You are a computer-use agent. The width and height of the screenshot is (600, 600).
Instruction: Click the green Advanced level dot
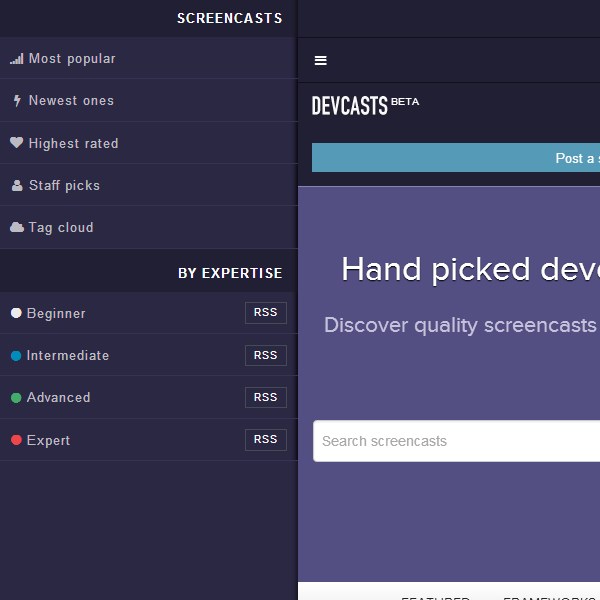pos(16,398)
